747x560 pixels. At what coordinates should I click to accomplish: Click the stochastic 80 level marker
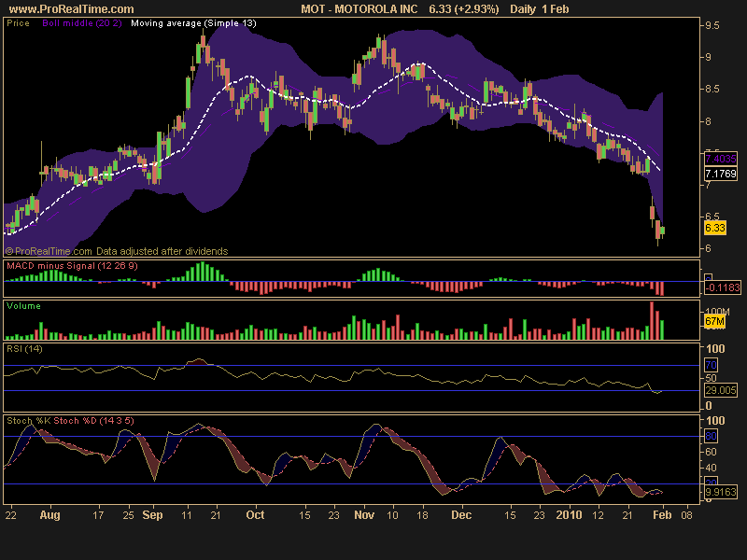pos(711,436)
